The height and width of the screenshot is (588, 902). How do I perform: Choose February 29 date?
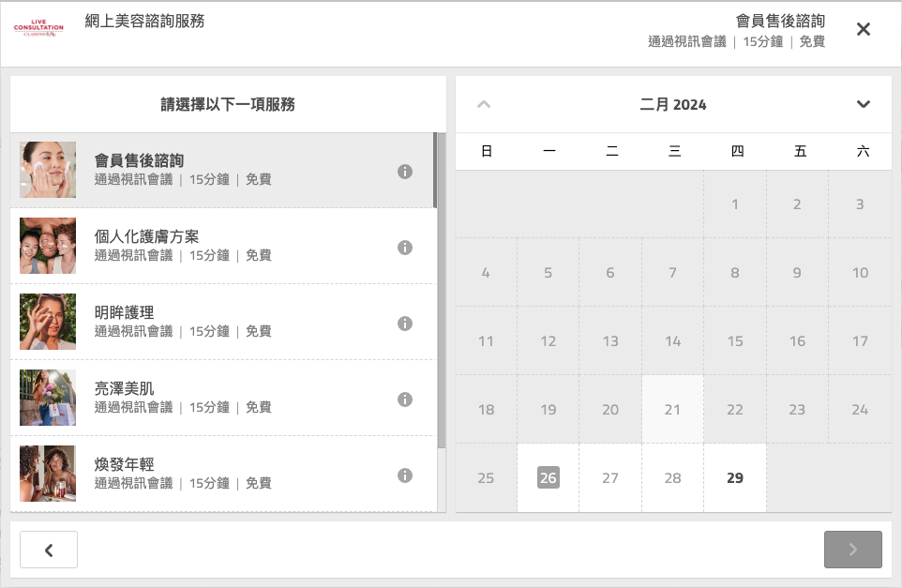click(735, 477)
